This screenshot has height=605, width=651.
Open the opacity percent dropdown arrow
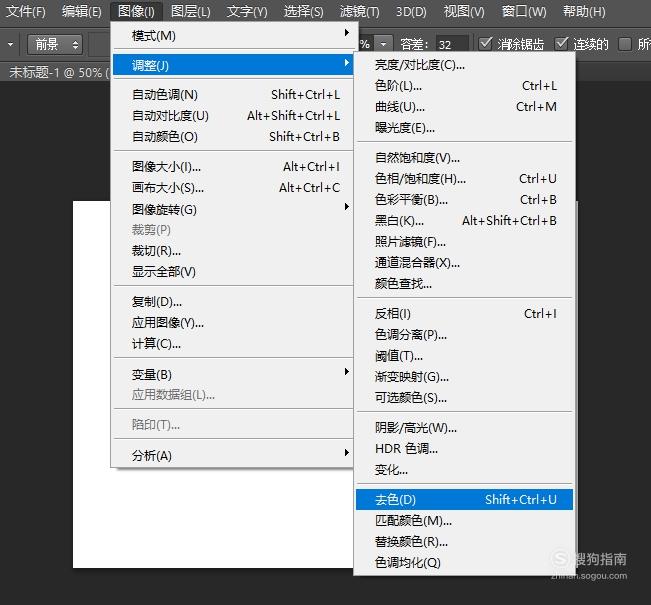pyautogui.click(x=383, y=44)
